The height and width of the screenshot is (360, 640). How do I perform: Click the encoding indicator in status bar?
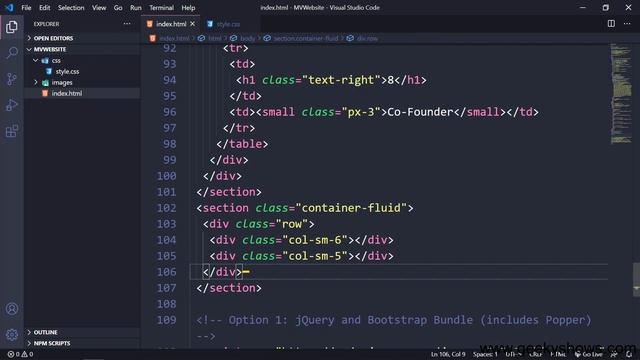point(513,354)
